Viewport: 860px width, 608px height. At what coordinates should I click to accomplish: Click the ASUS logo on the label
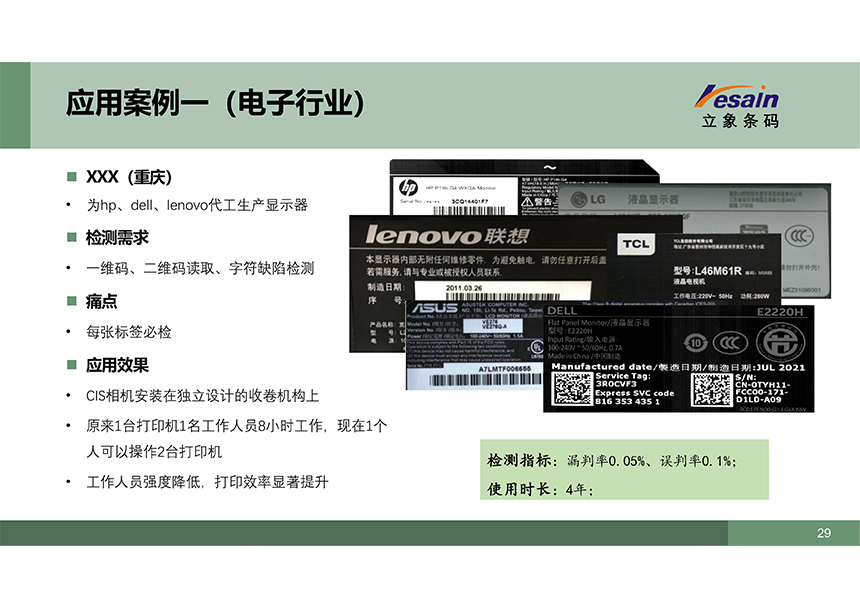pyautogui.click(x=435, y=308)
